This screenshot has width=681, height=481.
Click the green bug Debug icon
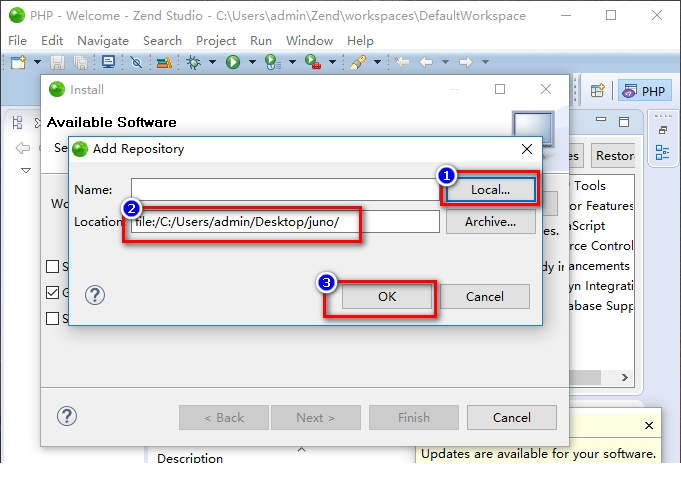pos(194,63)
